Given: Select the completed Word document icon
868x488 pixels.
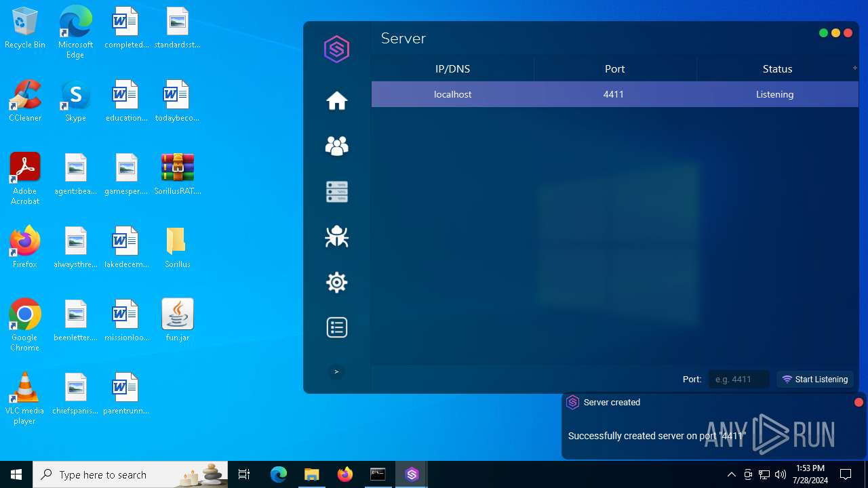Looking at the screenshot, I should (126, 28).
